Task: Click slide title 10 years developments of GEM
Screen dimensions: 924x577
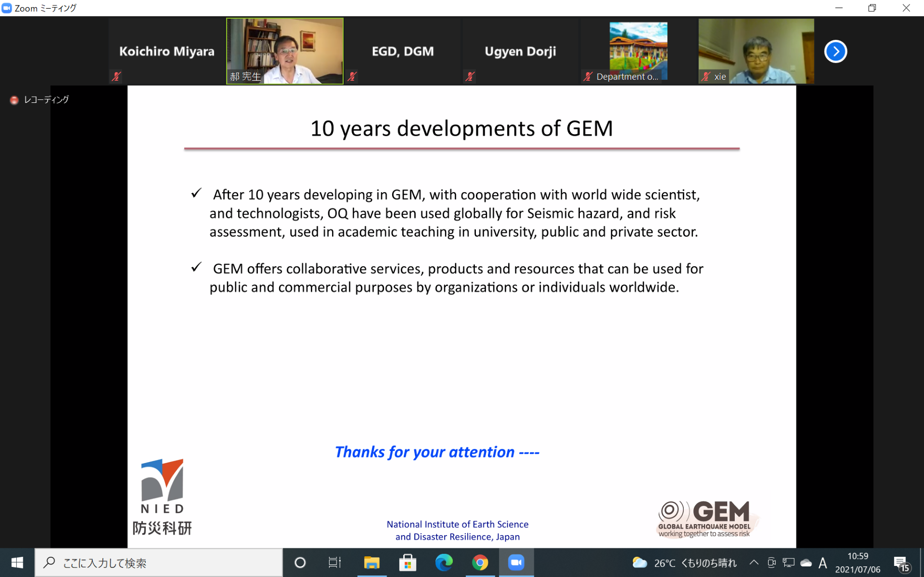Action: point(461,129)
